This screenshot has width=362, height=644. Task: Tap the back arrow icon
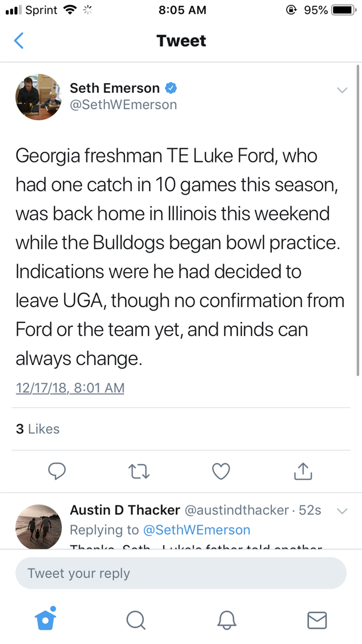coord(19,41)
